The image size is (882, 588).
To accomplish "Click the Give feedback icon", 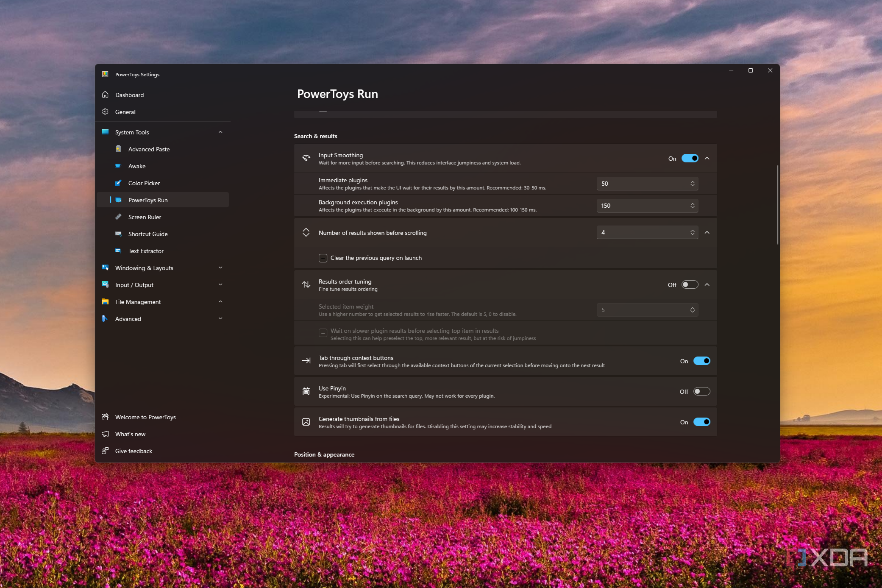I will [105, 451].
